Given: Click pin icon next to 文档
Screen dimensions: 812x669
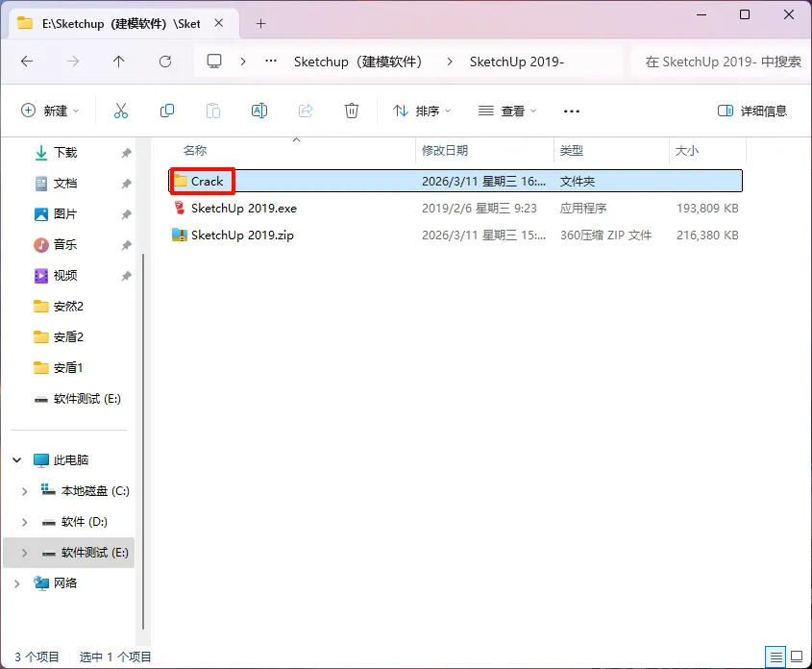Looking at the screenshot, I should tap(126, 184).
